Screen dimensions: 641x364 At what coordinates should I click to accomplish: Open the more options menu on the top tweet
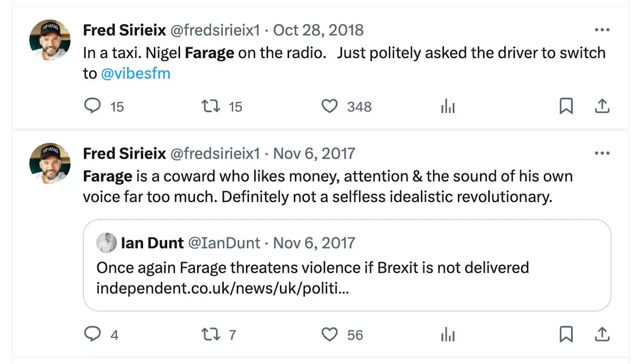(x=602, y=29)
